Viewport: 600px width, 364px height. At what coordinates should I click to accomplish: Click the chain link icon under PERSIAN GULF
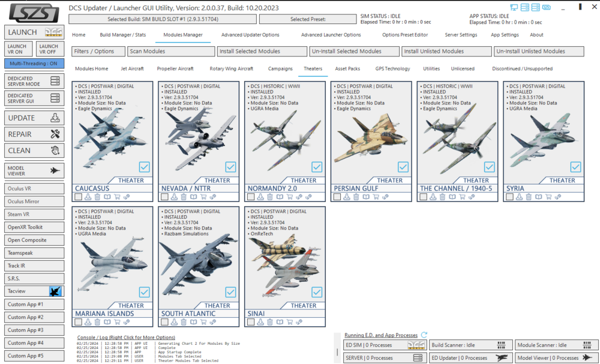385,197
